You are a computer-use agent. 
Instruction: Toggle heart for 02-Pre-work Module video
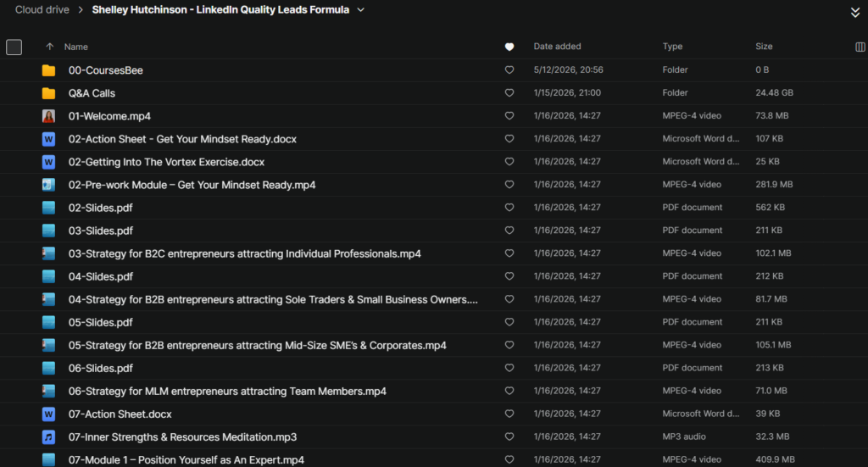click(x=509, y=184)
